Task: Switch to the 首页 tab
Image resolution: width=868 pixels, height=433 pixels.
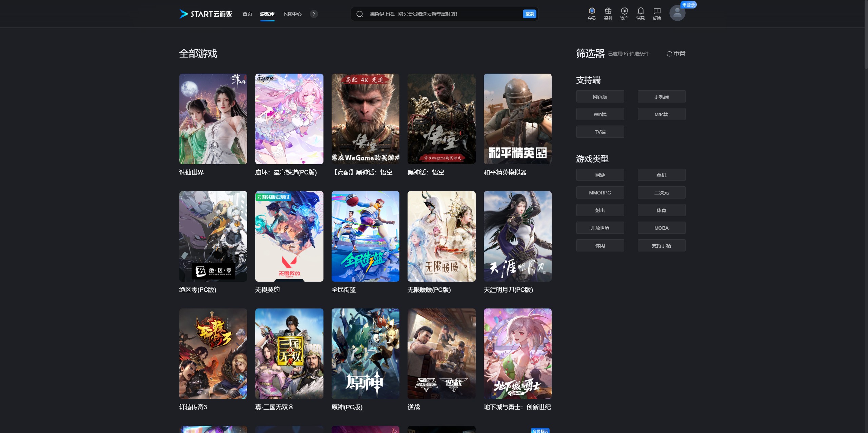Action: point(247,14)
